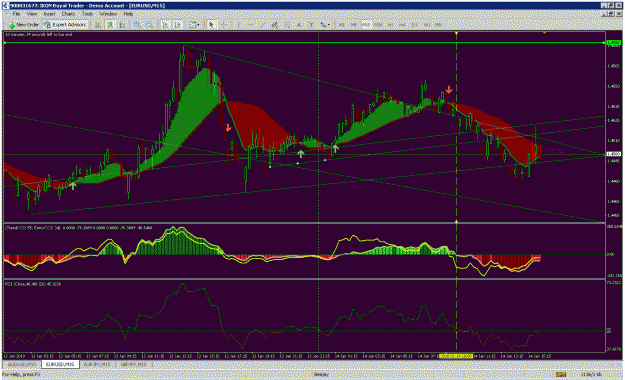Viewport: 625px width, 380px height.
Task: Select the Fibonacci retracement tool
Action: pos(287,25)
